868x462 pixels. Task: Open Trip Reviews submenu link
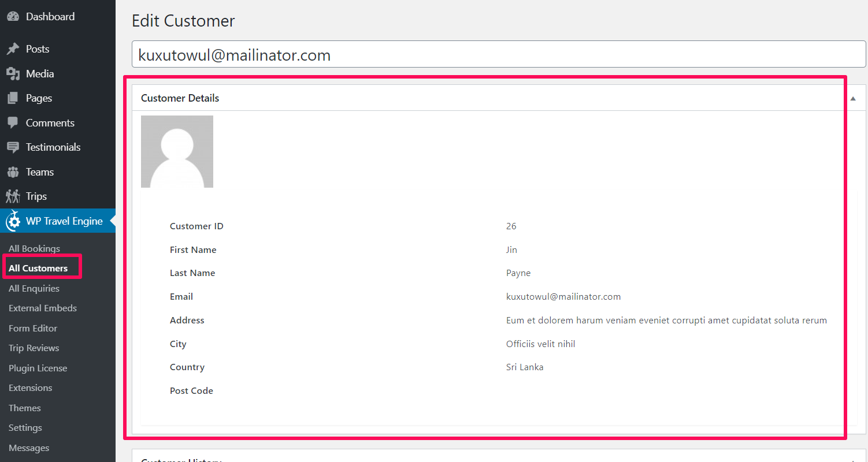[x=34, y=348]
